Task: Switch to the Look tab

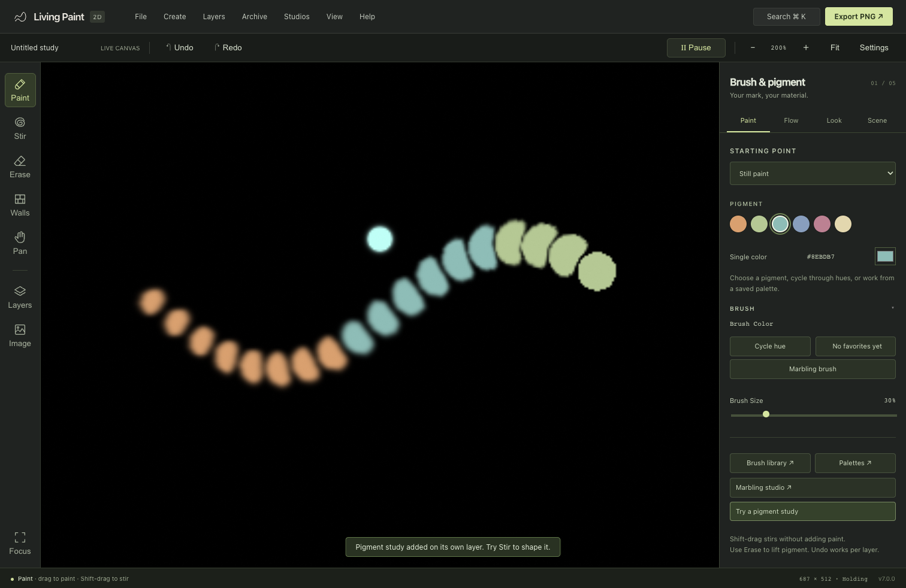Action: click(834, 120)
